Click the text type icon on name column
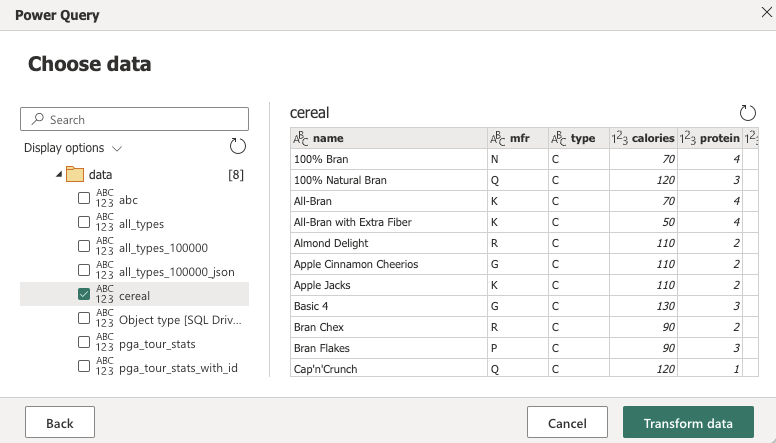The height and width of the screenshot is (443, 776). [x=300, y=139]
